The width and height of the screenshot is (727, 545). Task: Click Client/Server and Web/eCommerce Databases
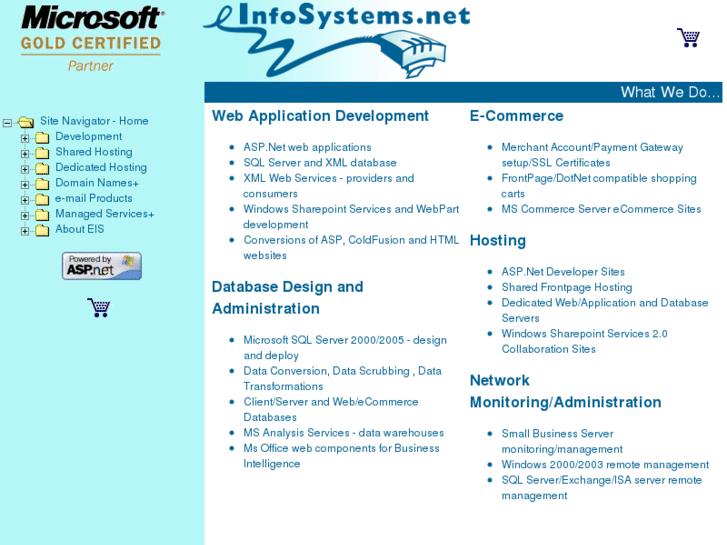[x=331, y=410]
